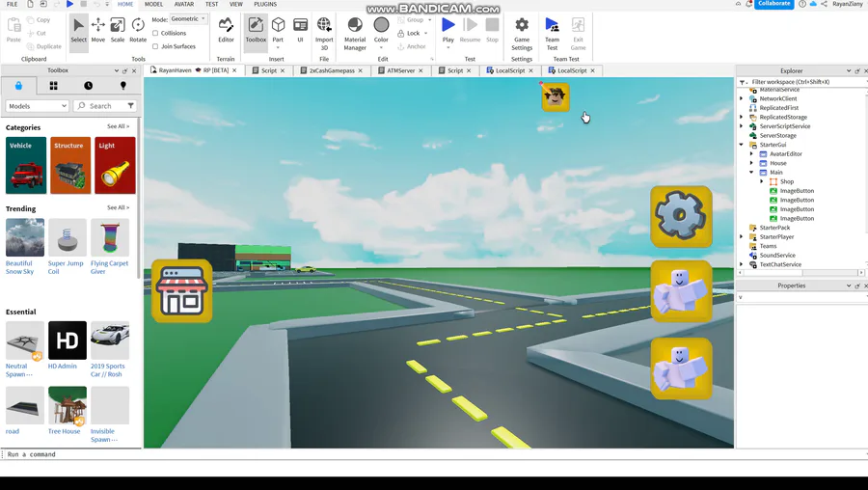This screenshot has height=490, width=868.
Task: Choose the Scale tool
Action: 118,31
